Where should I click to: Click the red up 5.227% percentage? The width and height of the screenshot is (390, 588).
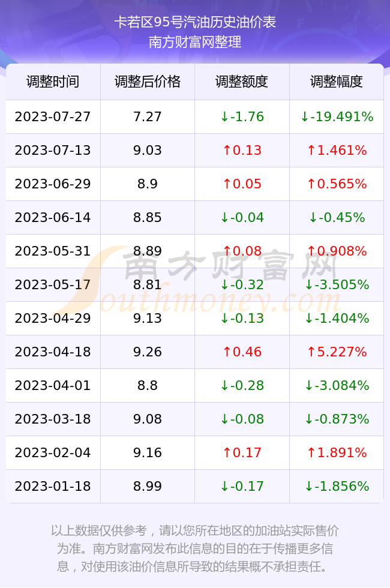coord(337,352)
